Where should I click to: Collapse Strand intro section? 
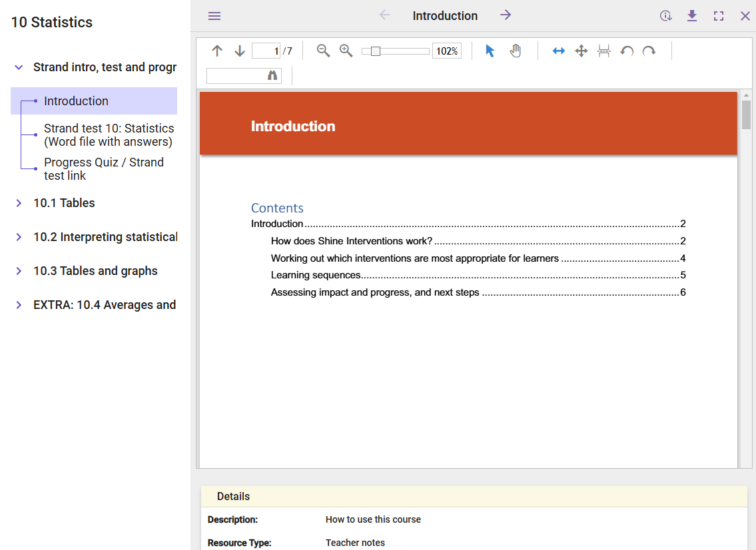[x=19, y=67]
